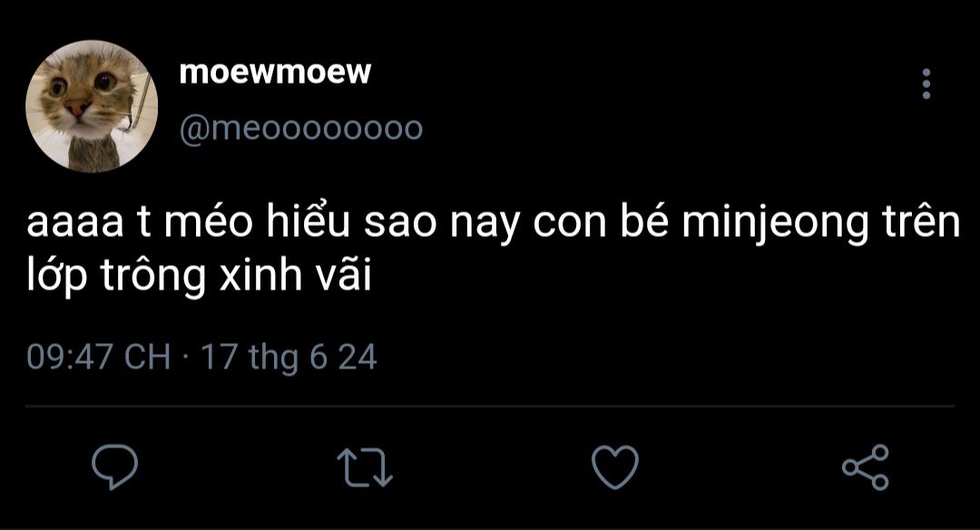Click the heart icon below the tweet
This screenshot has height=530, width=980.
coord(615,466)
